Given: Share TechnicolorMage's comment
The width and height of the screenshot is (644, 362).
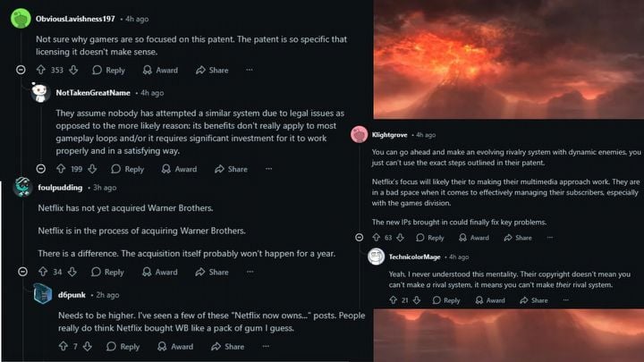Looking at the screenshot, I should tap(534, 300).
